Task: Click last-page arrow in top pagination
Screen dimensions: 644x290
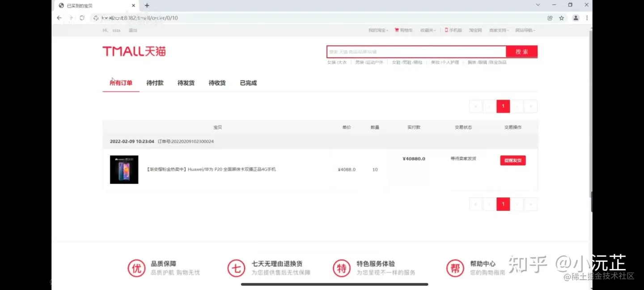Action: click(531, 106)
